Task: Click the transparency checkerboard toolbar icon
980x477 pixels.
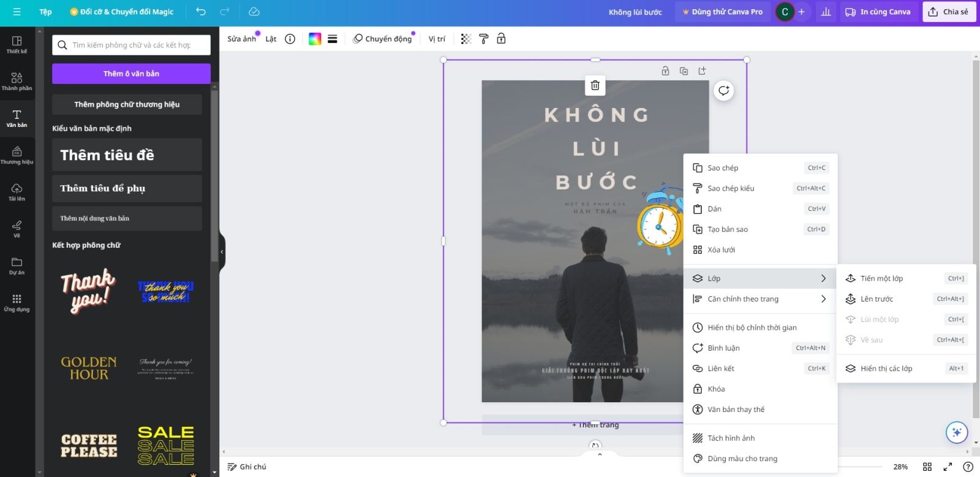Action: 466,39
